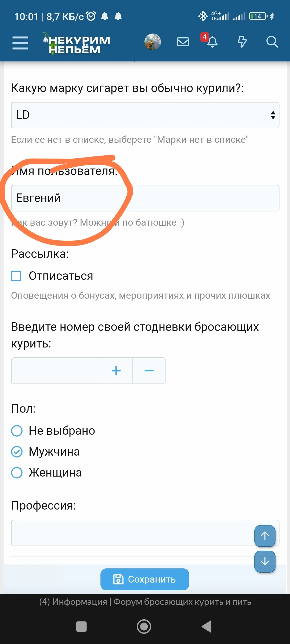Screen dimensions: 290x644
Task: Click the lightning bolt icon in the header
Action: 242,42
